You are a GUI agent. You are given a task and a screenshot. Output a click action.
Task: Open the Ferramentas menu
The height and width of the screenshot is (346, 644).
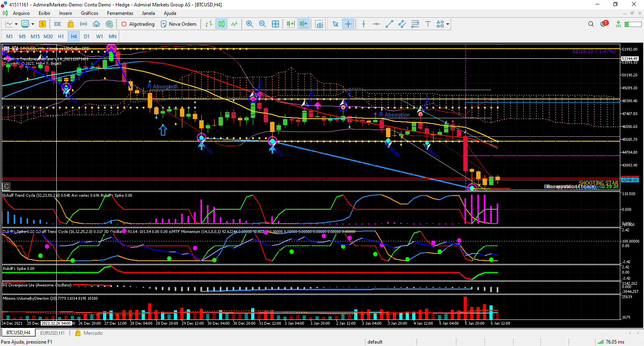tap(120, 13)
